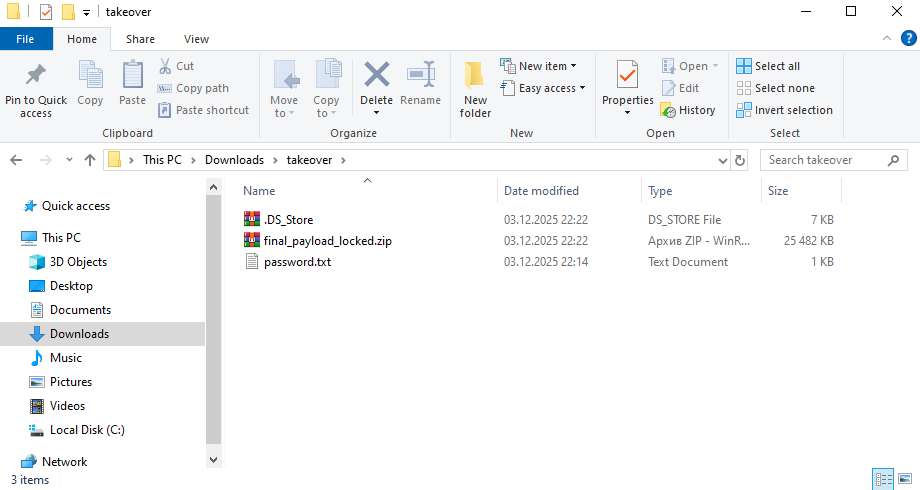The height and width of the screenshot is (490, 920).
Task: Open the File menu tab
Action: point(25,39)
